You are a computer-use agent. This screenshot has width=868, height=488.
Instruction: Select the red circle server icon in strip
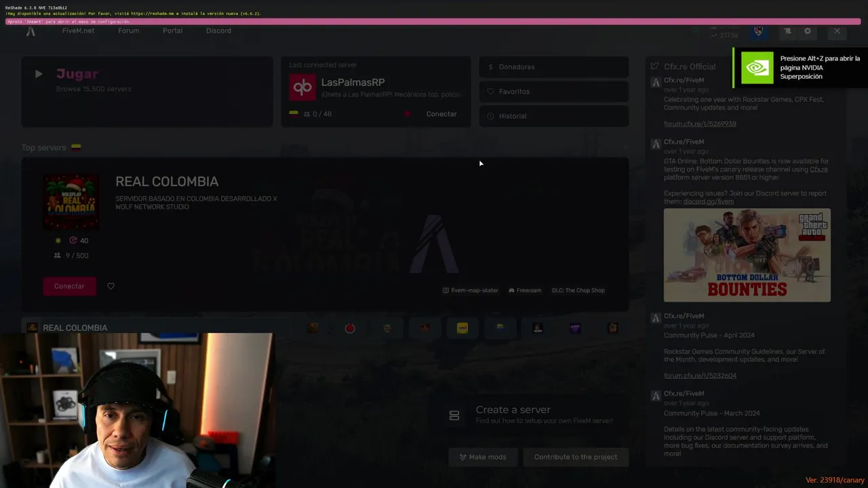(350, 328)
